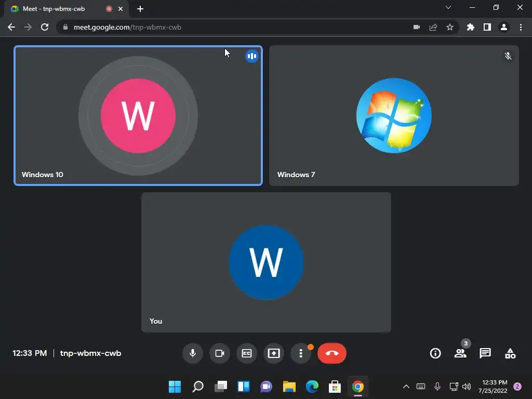Viewport: 532px width, 399px height.
Task: Launch Microsoft Edge from taskbar
Action: click(312, 387)
